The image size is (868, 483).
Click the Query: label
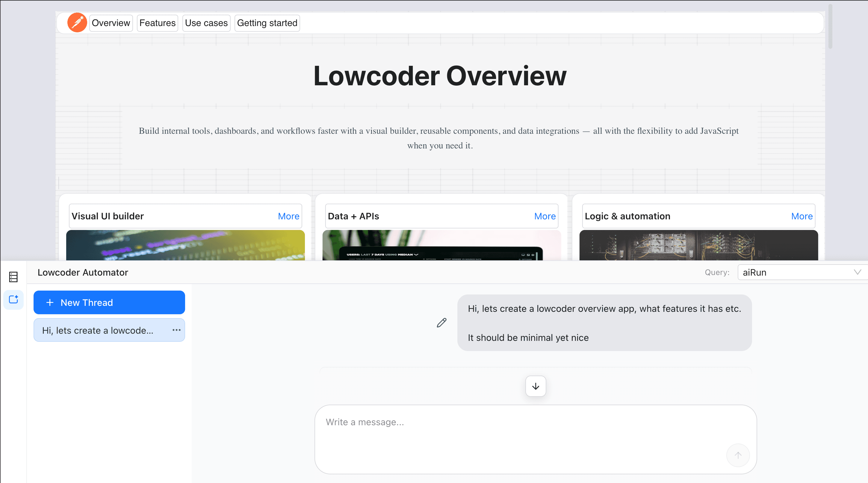point(717,272)
